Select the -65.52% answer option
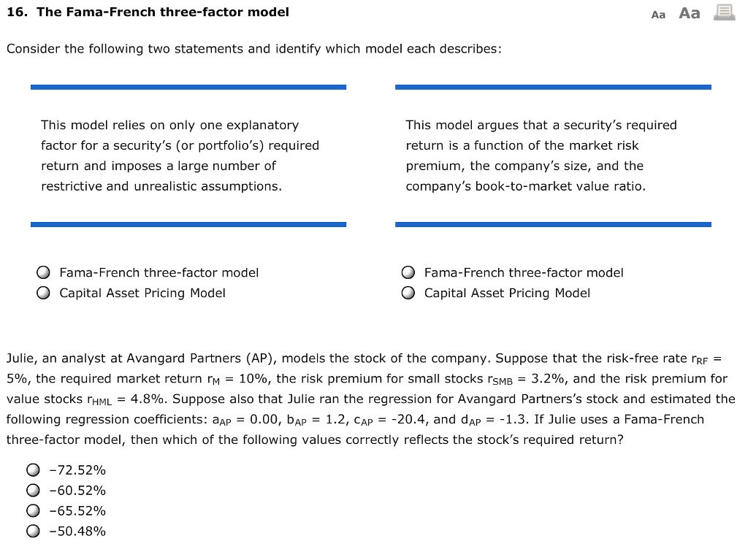 (x=32, y=511)
